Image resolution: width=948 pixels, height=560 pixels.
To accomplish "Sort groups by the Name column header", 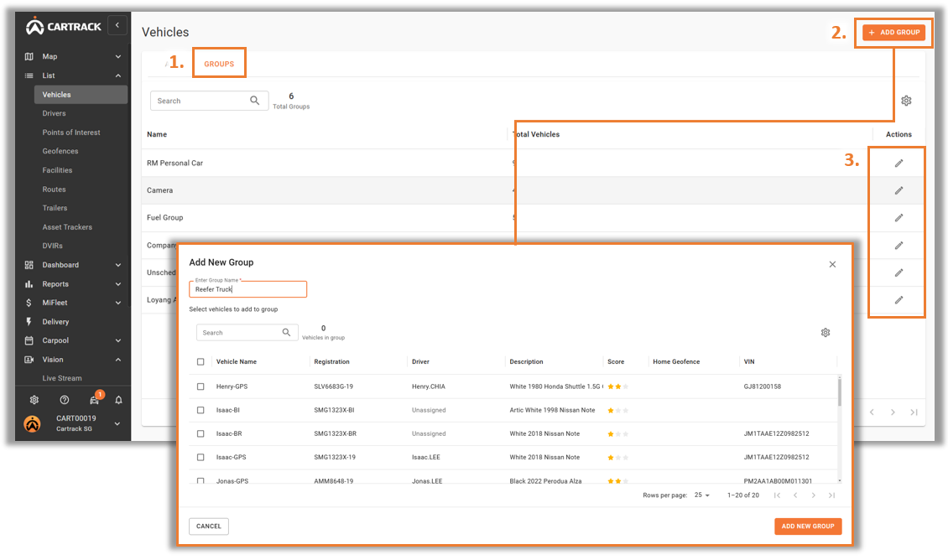I will [x=157, y=134].
